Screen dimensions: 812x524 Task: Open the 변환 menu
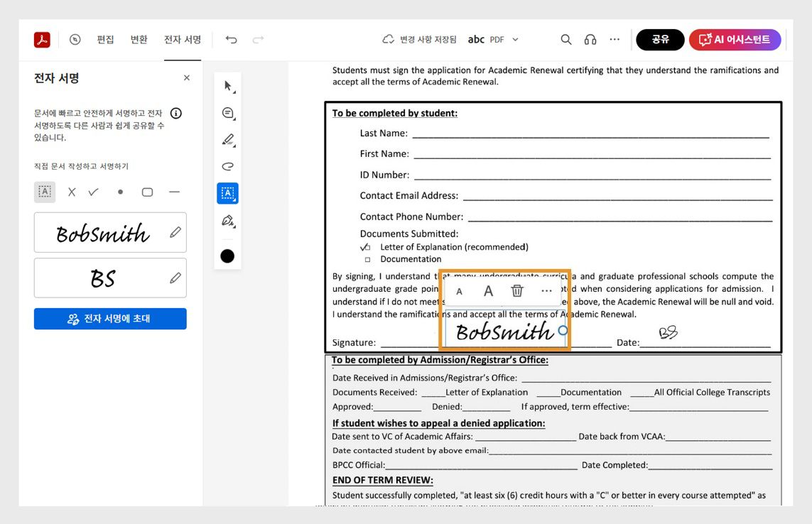pos(139,39)
